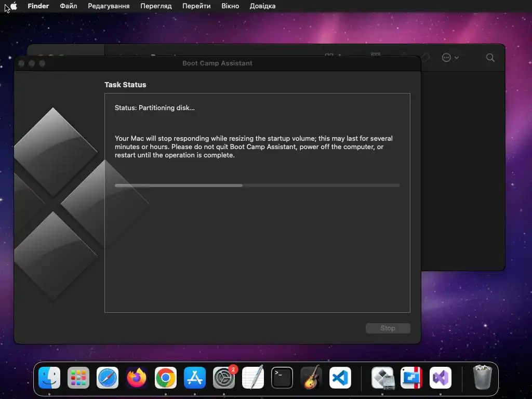The width and height of the screenshot is (532, 399).
Task: Zoom the Boot Camp Assistant window
Action: 42,63
